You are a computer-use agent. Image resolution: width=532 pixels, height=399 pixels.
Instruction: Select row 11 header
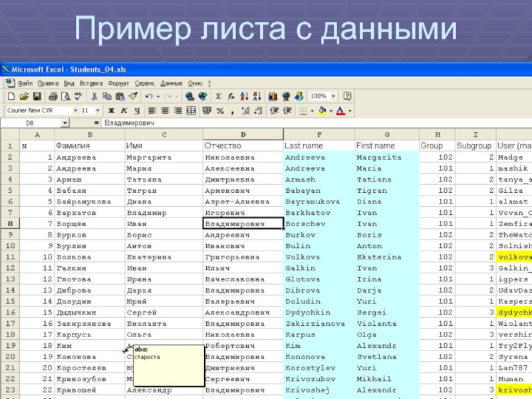tap(10, 257)
